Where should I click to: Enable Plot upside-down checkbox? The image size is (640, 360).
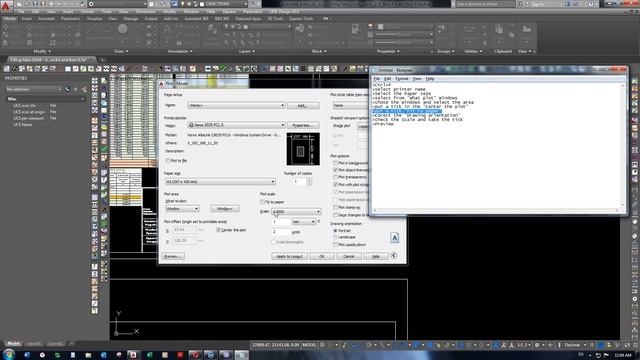click(x=336, y=245)
